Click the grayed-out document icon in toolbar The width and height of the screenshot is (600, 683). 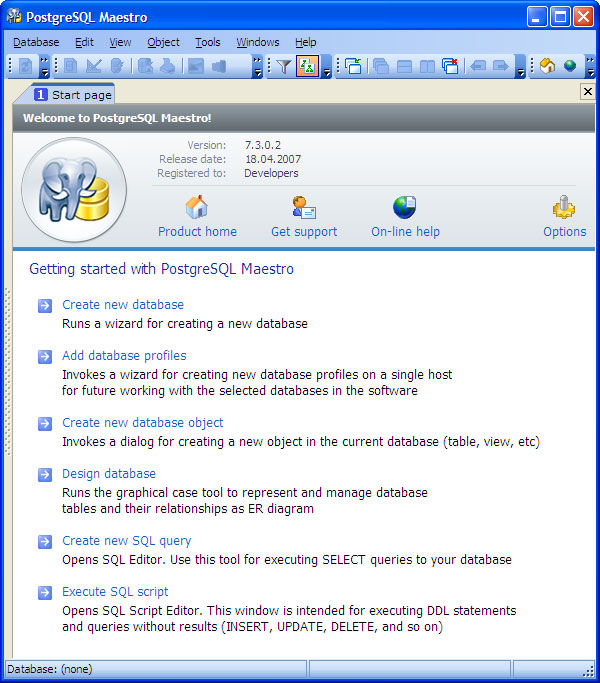point(71,66)
